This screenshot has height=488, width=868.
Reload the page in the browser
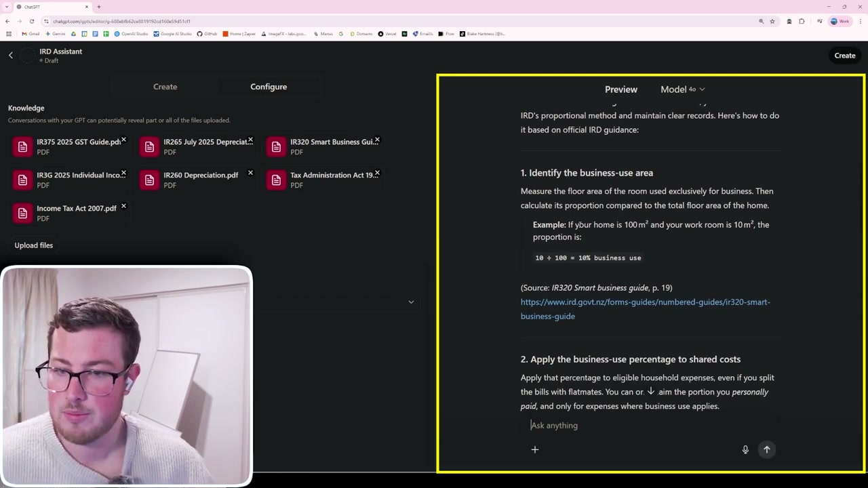pyautogui.click(x=31, y=21)
